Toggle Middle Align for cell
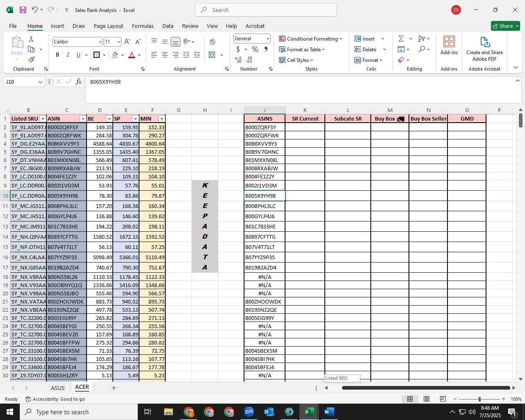Image resolution: width=525 pixels, height=420 pixels. point(165,42)
